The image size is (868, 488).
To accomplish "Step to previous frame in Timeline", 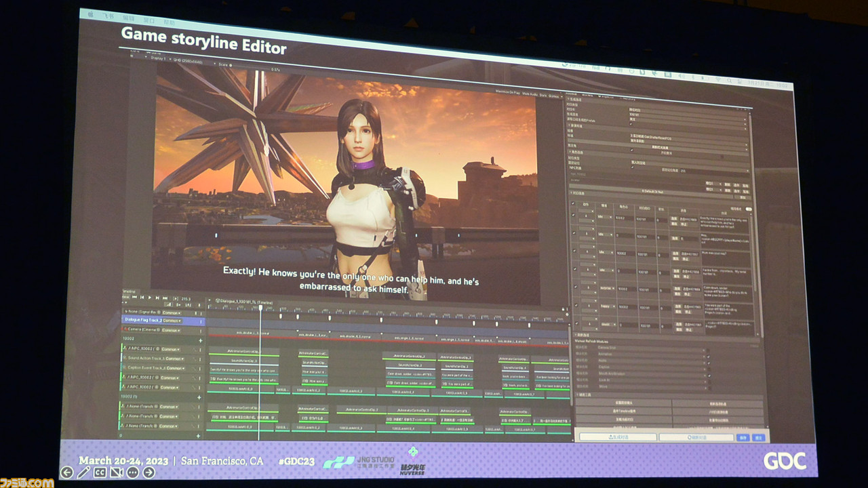I will [x=142, y=298].
